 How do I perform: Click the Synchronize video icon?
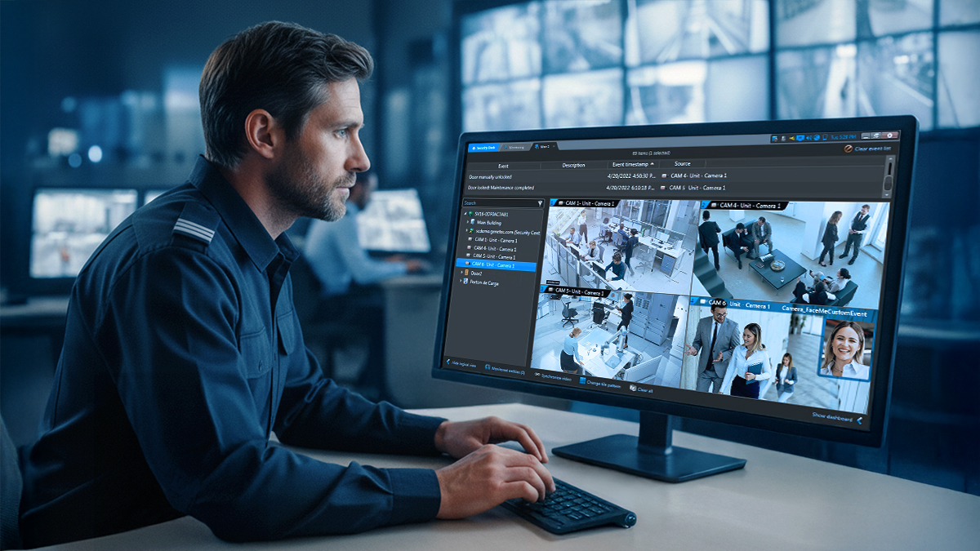point(537,375)
